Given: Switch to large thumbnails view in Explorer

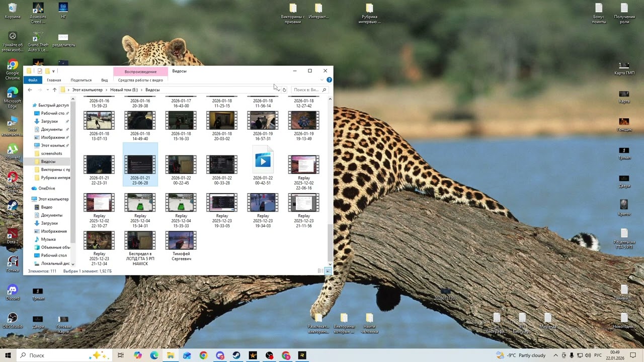Looking at the screenshot, I should [328, 271].
